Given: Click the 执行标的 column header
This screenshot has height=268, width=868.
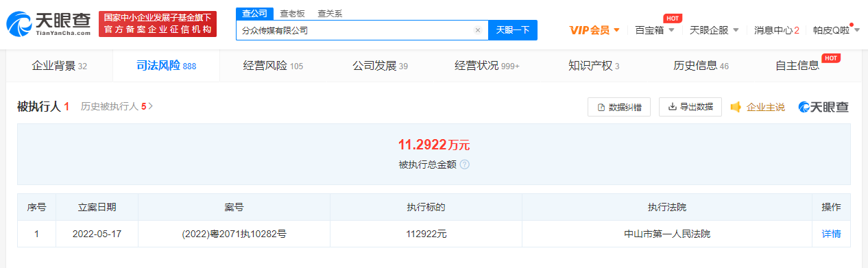Looking at the screenshot, I should [x=426, y=207].
